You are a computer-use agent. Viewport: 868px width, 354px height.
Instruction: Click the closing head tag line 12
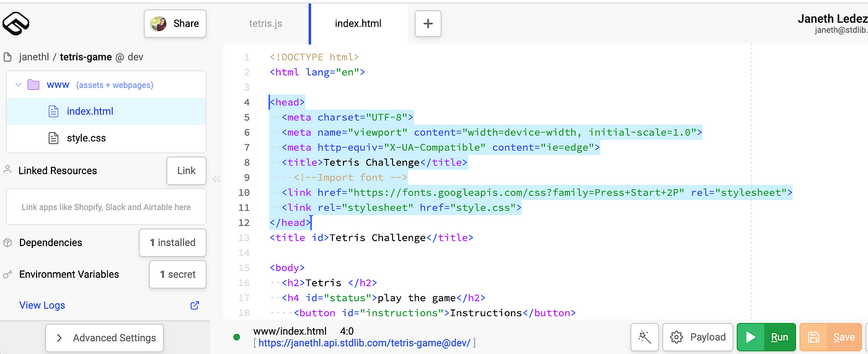(x=290, y=223)
